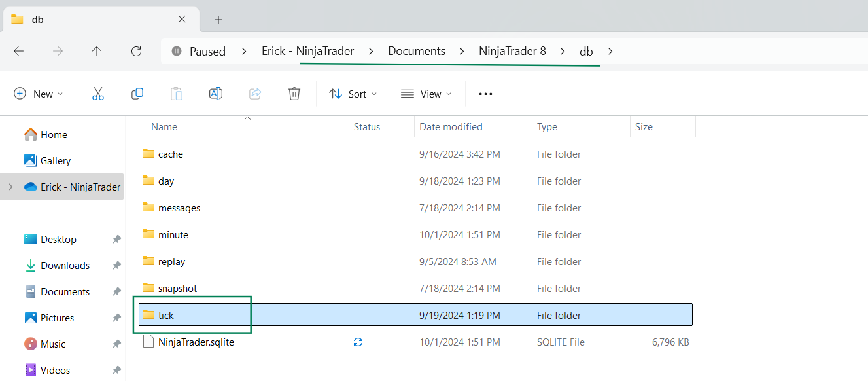Click the Refresh button in address bar
Viewport: 868px width, 381px height.
(136, 51)
